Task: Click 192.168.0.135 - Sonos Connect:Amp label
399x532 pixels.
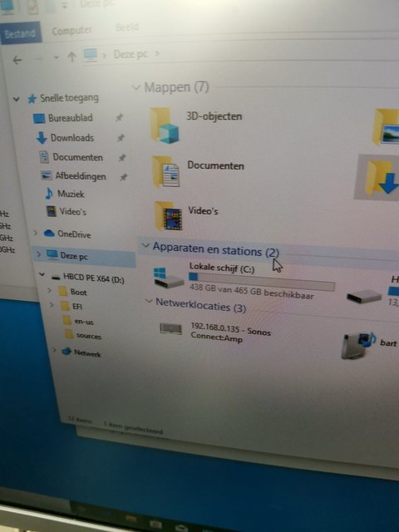Action: point(231,332)
